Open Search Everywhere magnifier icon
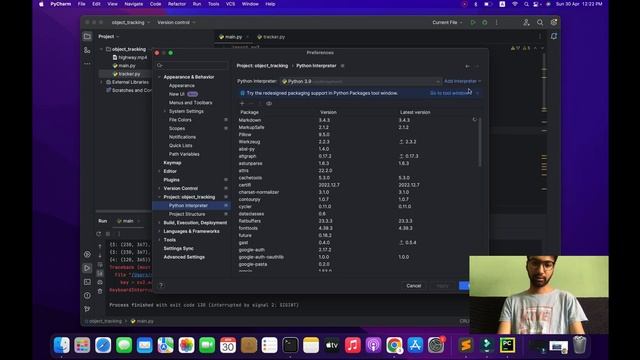 (540, 22)
